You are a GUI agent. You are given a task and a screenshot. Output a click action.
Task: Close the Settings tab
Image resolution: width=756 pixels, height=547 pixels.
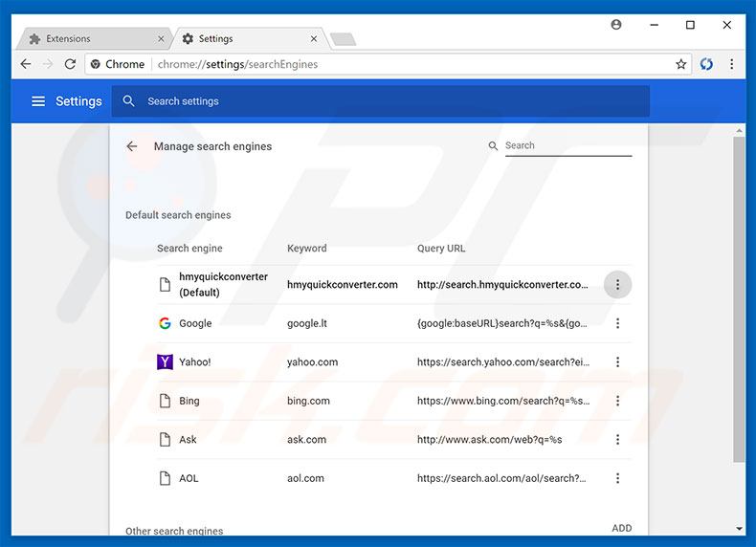point(314,39)
